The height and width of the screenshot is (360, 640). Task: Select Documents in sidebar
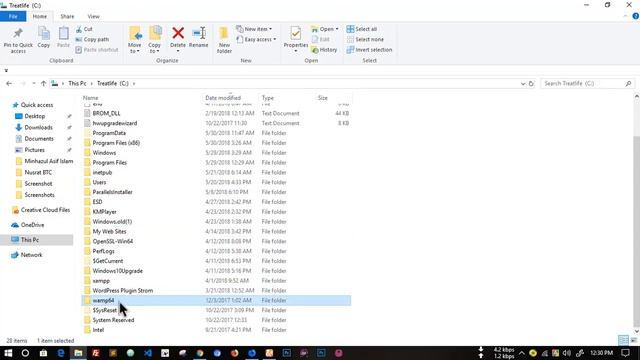pyautogui.click(x=39, y=138)
